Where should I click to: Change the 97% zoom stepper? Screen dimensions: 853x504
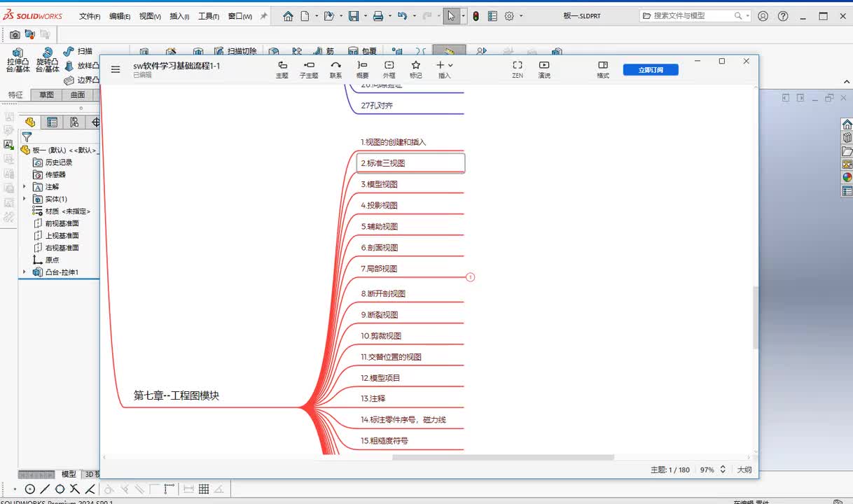coord(723,470)
